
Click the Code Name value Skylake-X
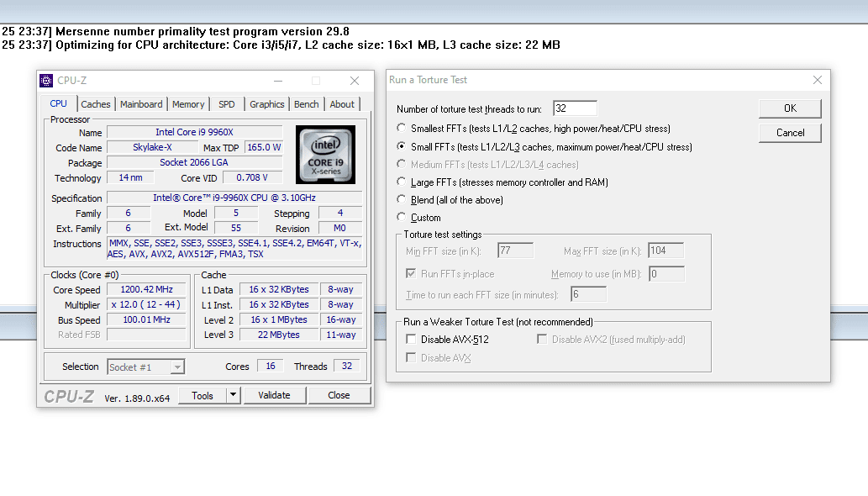152,147
